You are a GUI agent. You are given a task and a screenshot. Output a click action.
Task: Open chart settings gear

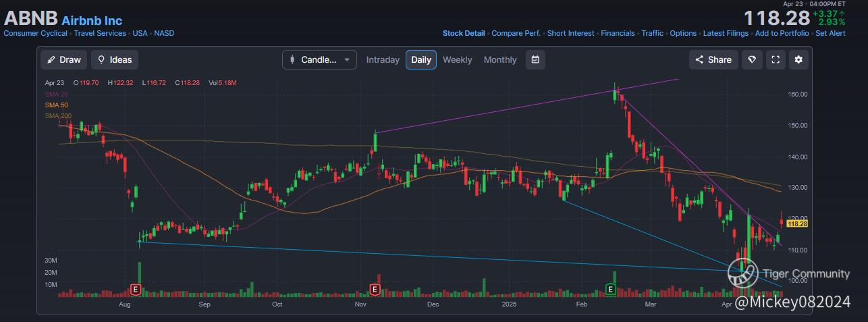[x=798, y=59]
